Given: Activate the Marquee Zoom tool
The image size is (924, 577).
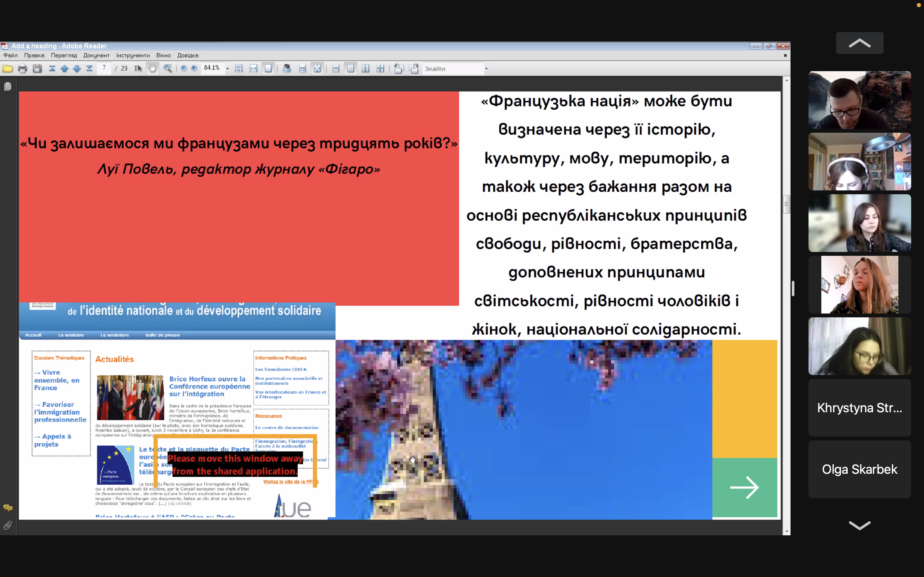Looking at the screenshot, I should click(168, 68).
